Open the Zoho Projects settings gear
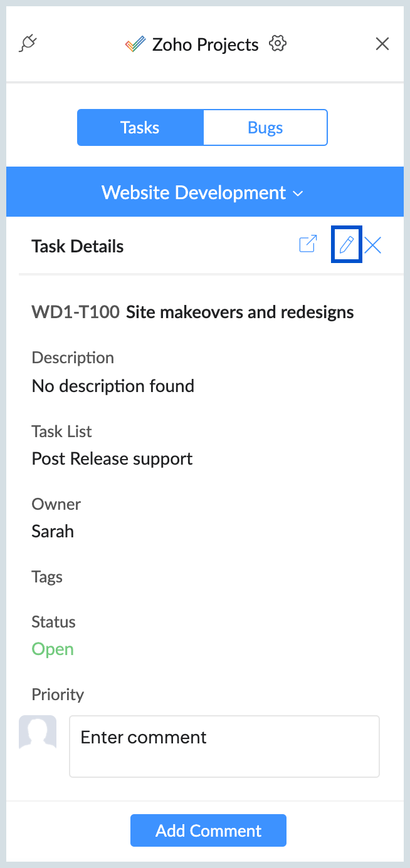 (x=277, y=44)
